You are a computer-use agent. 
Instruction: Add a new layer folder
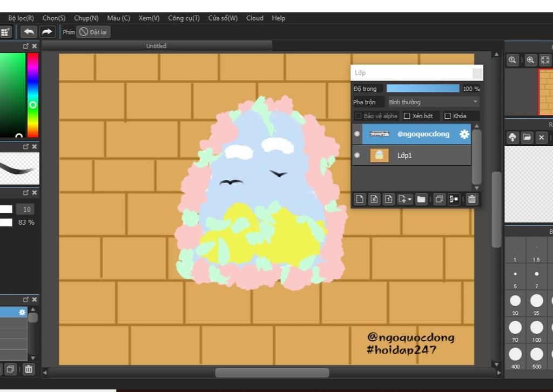coord(421,199)
